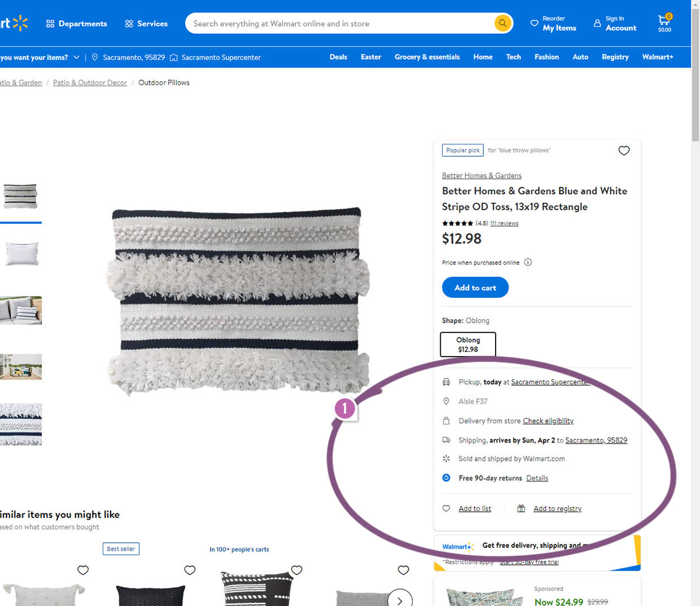Select the Oblong $12.98 shape option
This screenshot has width=700, height=606.
[468, 345]
